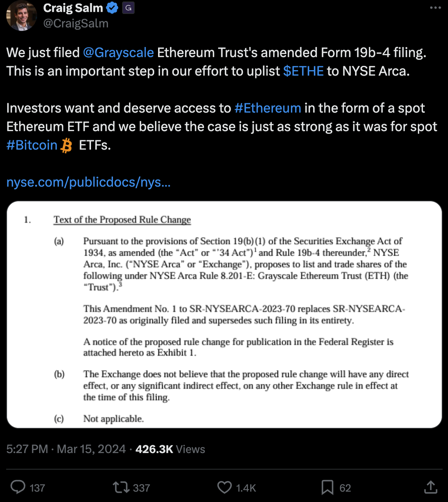Like the tweet with heart icon
The height and width of the screenshot is (502, 448).
224,487
